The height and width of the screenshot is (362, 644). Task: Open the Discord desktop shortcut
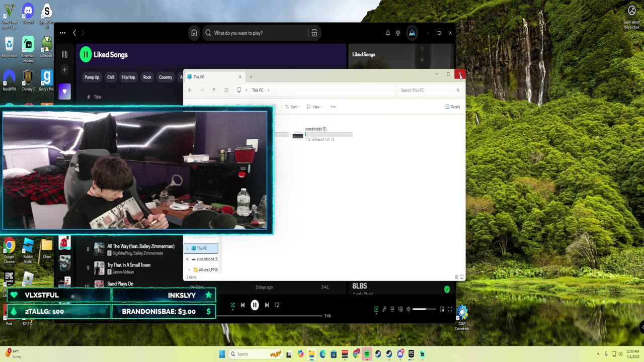pyautogui.click(x=28, y=14)
